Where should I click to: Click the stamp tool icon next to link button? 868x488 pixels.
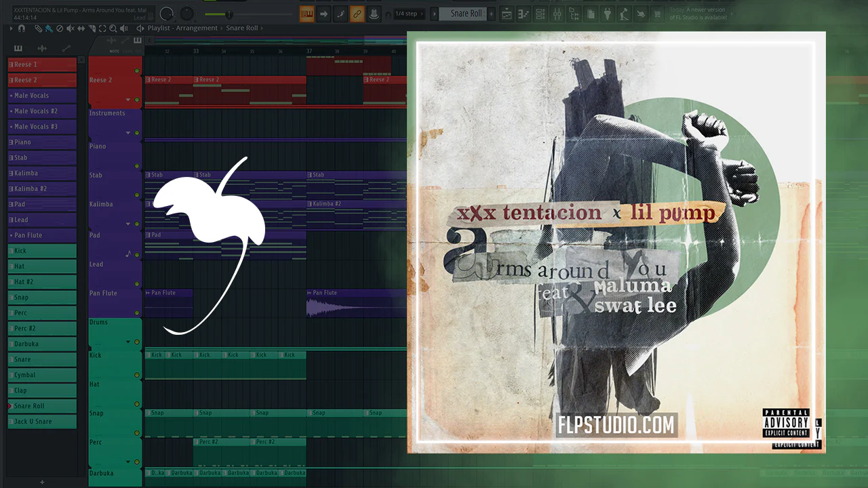[x=374, y=14]
